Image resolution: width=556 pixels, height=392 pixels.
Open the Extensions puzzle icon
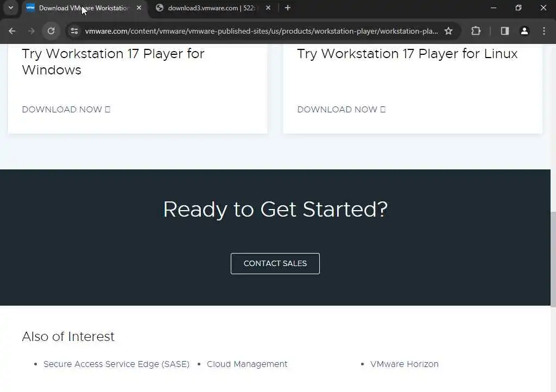pos(476,31)
